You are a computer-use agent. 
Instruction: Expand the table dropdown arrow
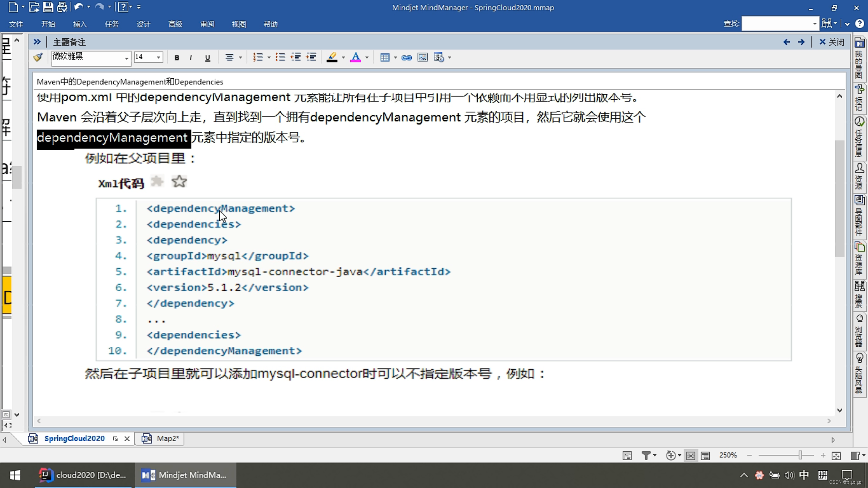(395, 58)
